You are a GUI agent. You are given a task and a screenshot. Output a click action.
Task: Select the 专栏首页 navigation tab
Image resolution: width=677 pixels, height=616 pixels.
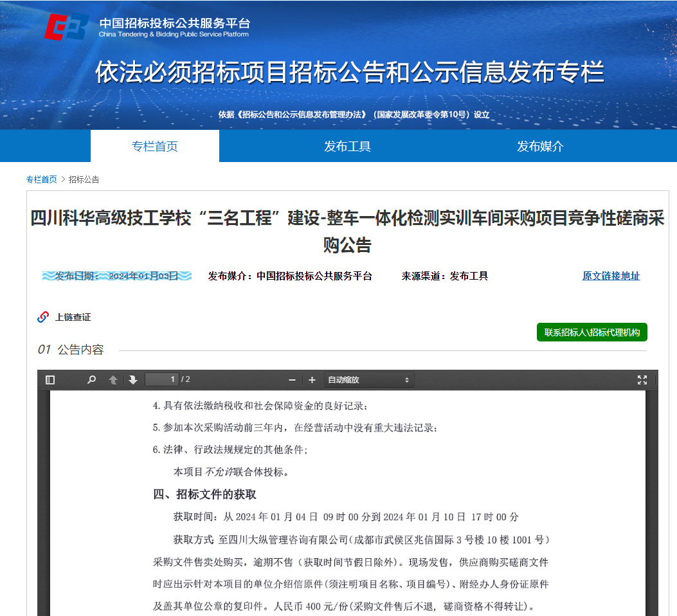tap(155, 147)
